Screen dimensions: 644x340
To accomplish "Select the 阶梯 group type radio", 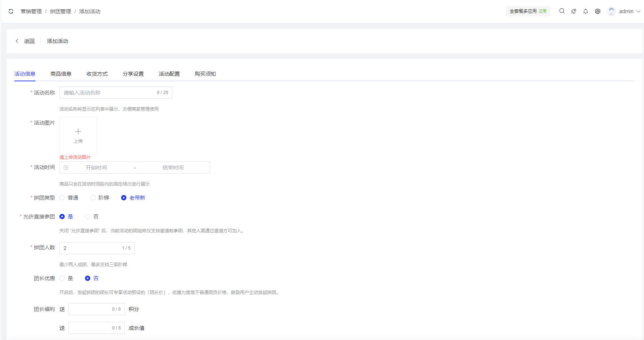I will pos(93,198).
